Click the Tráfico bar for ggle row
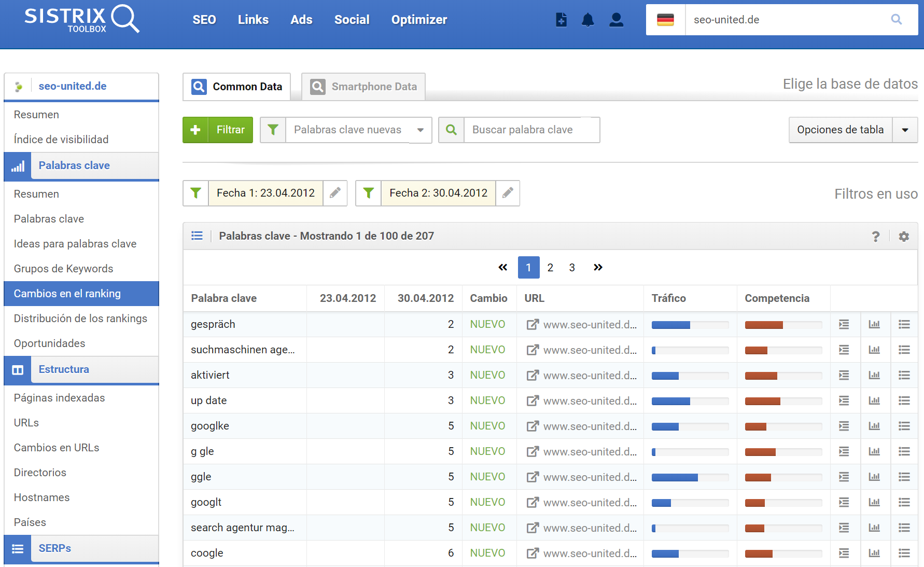 coord(690,477)
